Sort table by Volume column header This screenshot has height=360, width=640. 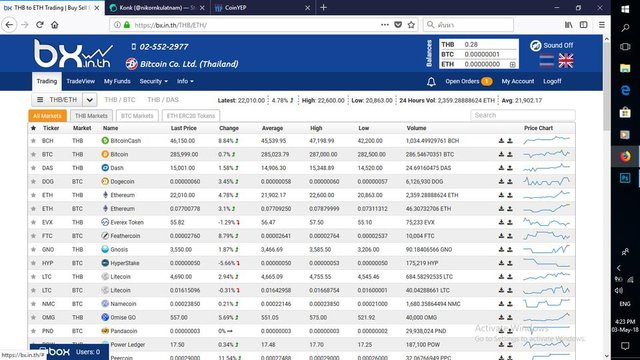[416, 128]
